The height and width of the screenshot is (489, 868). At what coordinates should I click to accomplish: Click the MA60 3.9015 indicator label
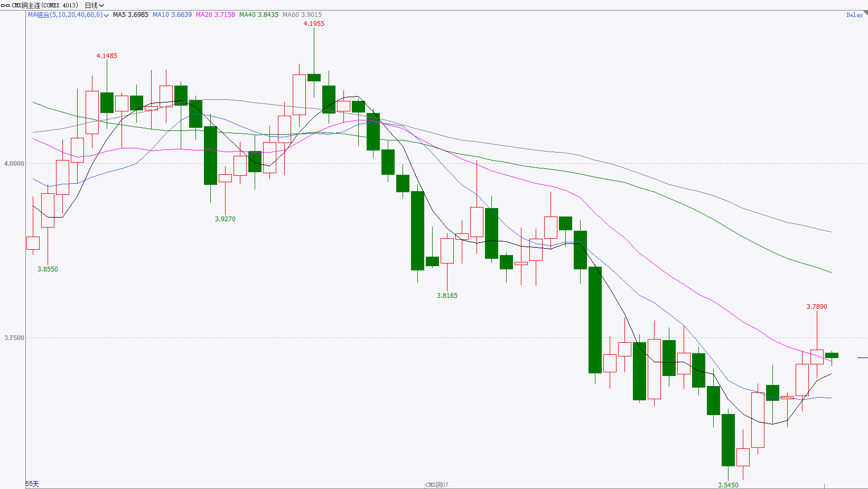[302, 15]
